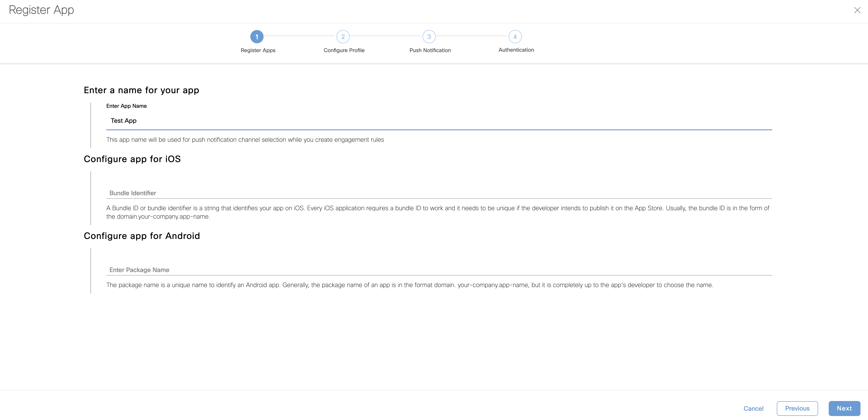Screen dimensions: 868x420
Task: Click the Previous button
Action: pyautogui.click(x=797, y=408)
